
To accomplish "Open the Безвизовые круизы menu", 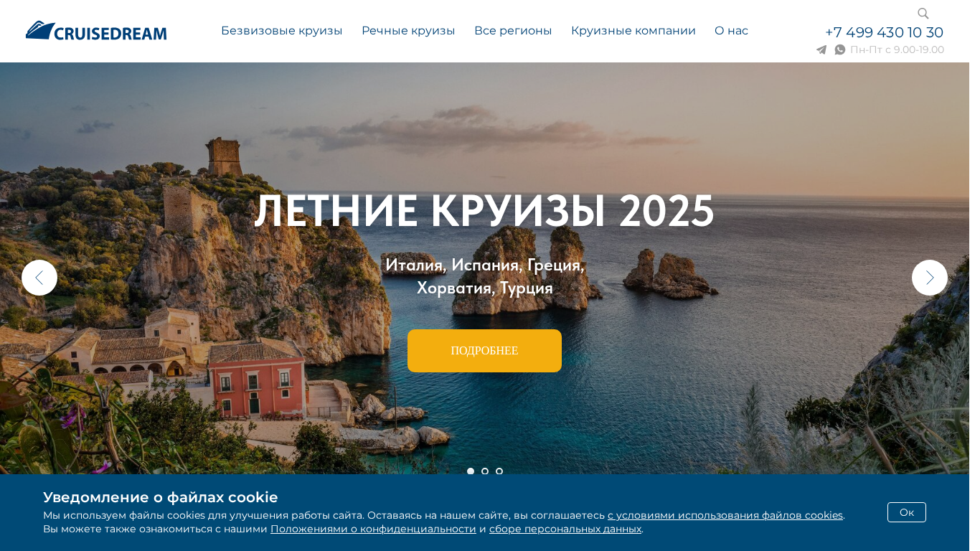I will coord(281,31).
